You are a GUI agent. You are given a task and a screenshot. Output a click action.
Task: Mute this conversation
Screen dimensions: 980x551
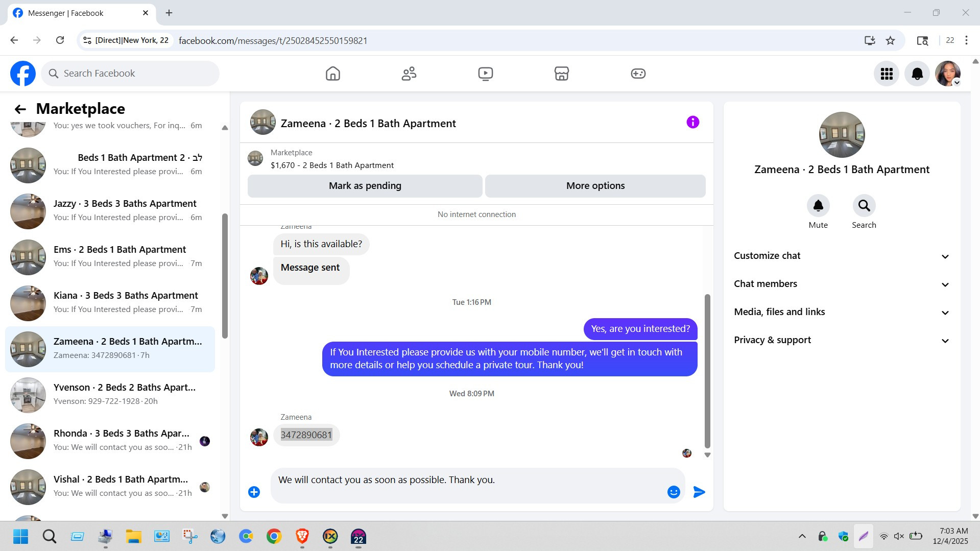click(x=818, y=206)
